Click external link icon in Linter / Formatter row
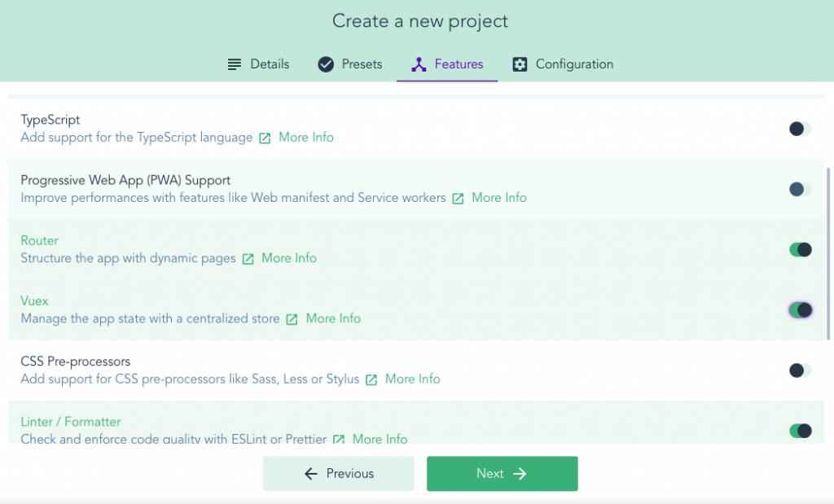The image size is (834, 504). click(x=339, y=440)
